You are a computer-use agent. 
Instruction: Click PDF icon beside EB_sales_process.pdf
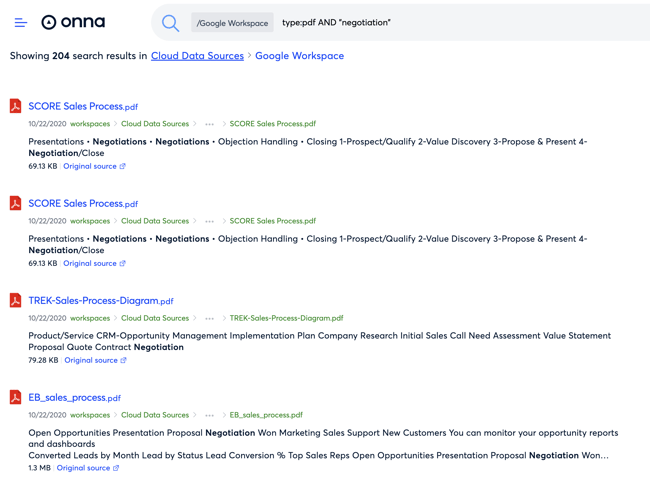pyautogui.click(x=15, y=397)
